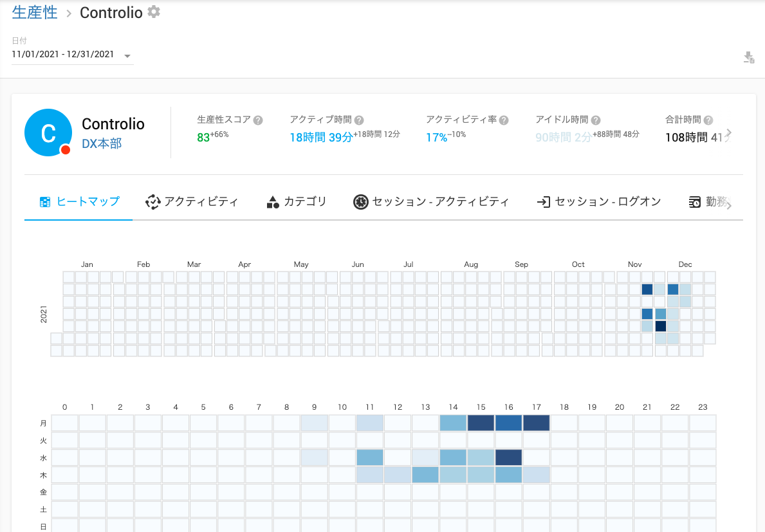This screenshot has width=765, height=532.
Task: Click the 水 weekday row label
Action: coord(43,458)
